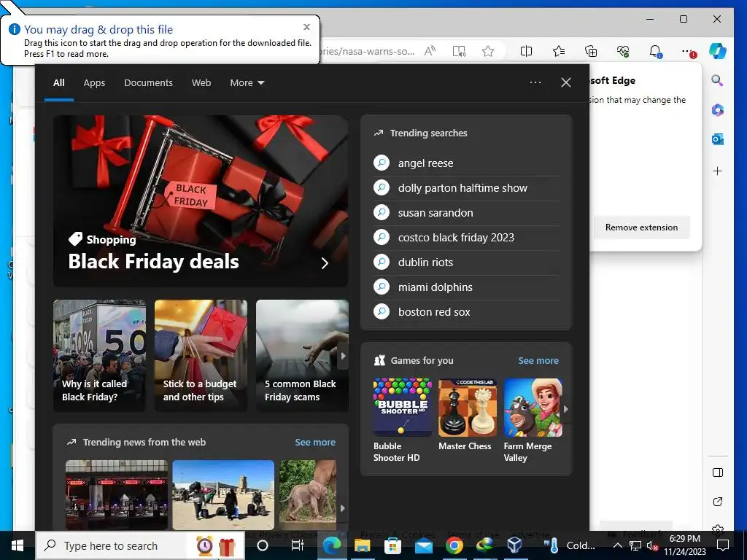The width and height of the screenshot is (747, 560).
Task: Show next Black Friday cards arrow
Action: (x=343, y=355)
